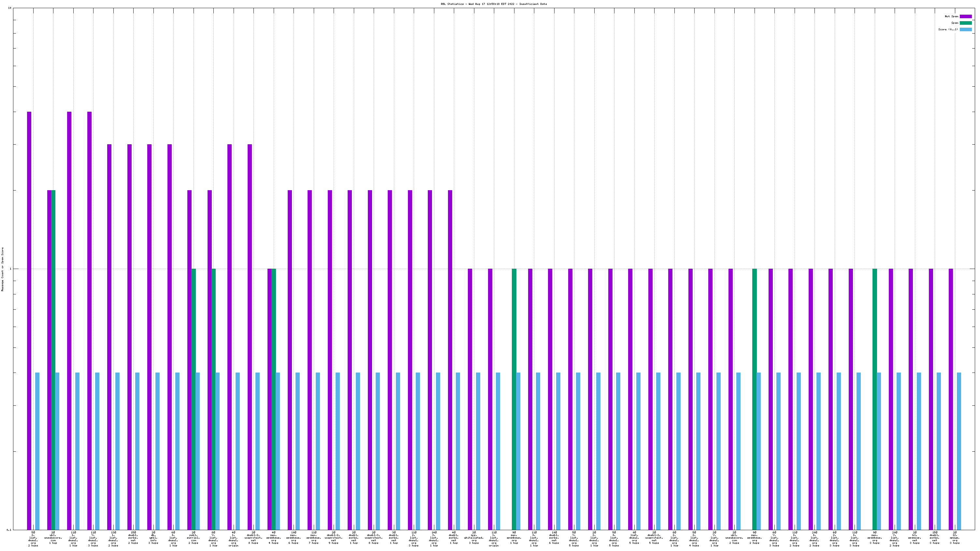Click the ubl.unsubscore.com 1 hop axis label
The height and width of the screenshot is (551, 980).
point(53,537)
